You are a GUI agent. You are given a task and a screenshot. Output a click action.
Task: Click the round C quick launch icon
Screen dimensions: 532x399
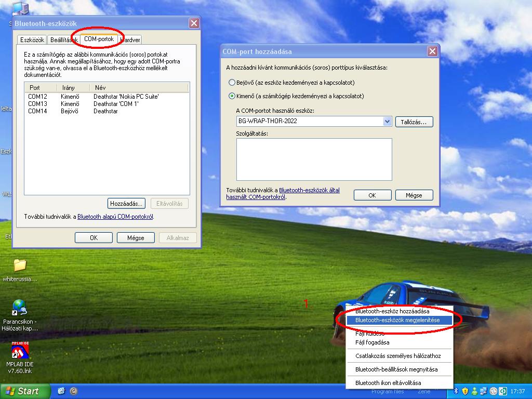74,391
